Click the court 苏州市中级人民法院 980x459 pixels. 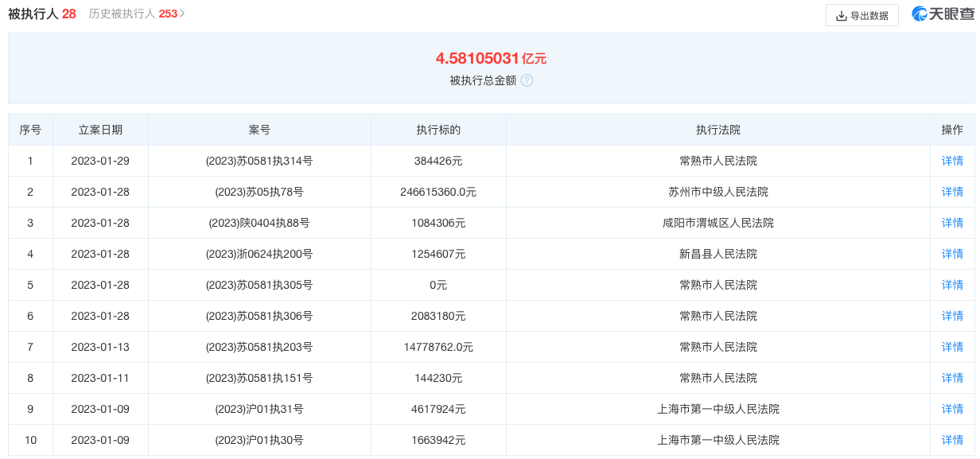[718, 192]
